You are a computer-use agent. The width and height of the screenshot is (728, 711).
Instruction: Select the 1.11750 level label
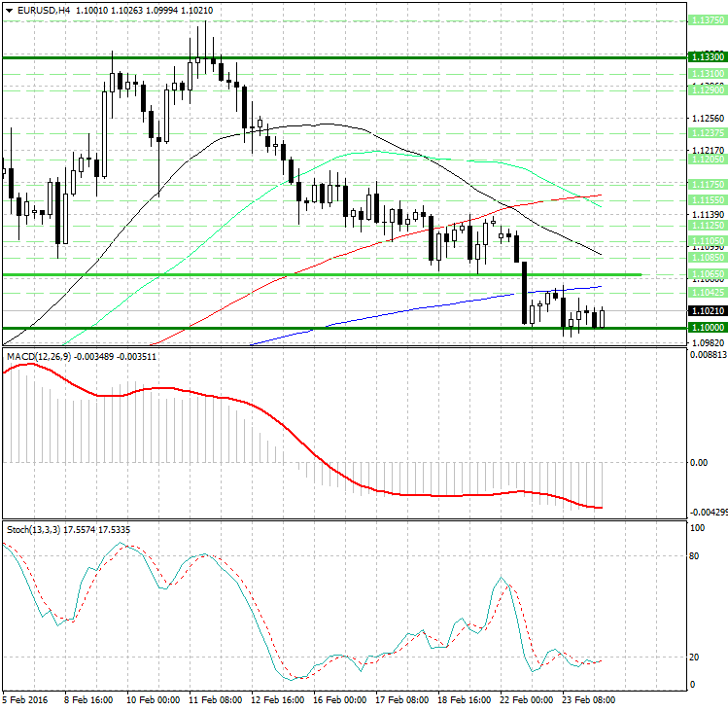point(708,185)
